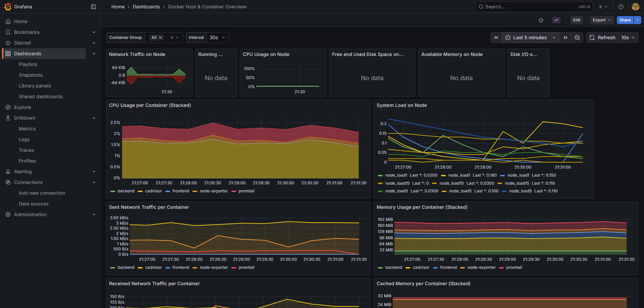Toggle node_load15 series in System Load panel
This screenshot has width=644, height=308.
tap(397, 183)
